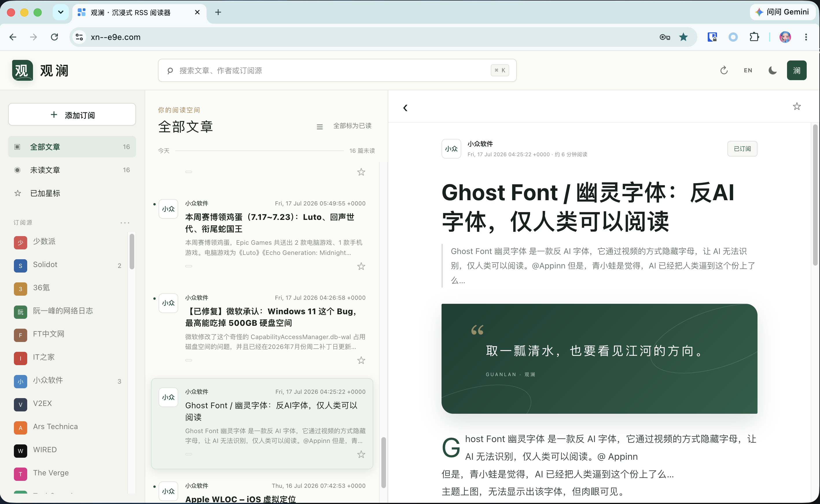This screenshot has height=504, width=820.
Task: Open the 本周赛博领鸡蛋 article title
Action: [x=270, y=223]
